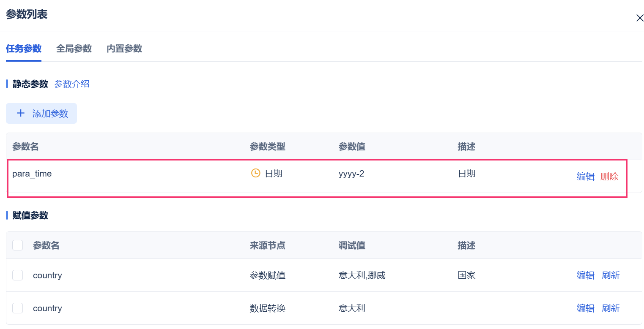
Task: Delete the para_time parameter
Action: click(609, 177)
